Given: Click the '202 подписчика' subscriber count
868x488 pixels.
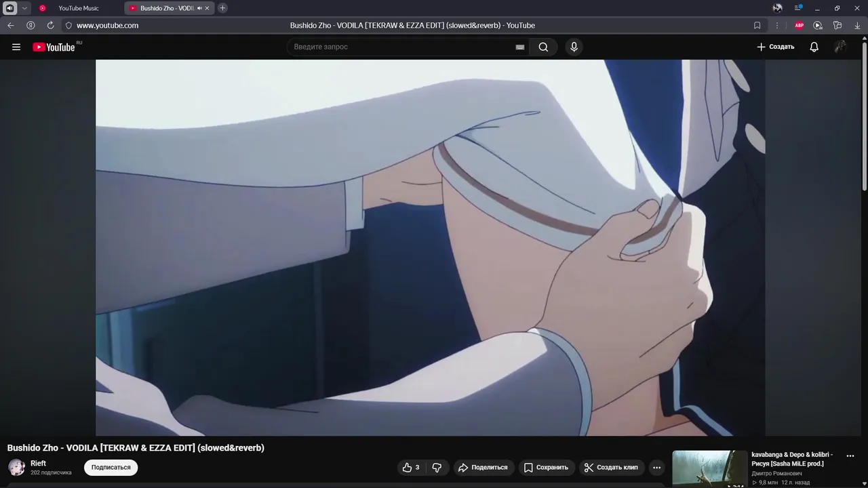Looking at the screenshot, I should click(51, 472).
